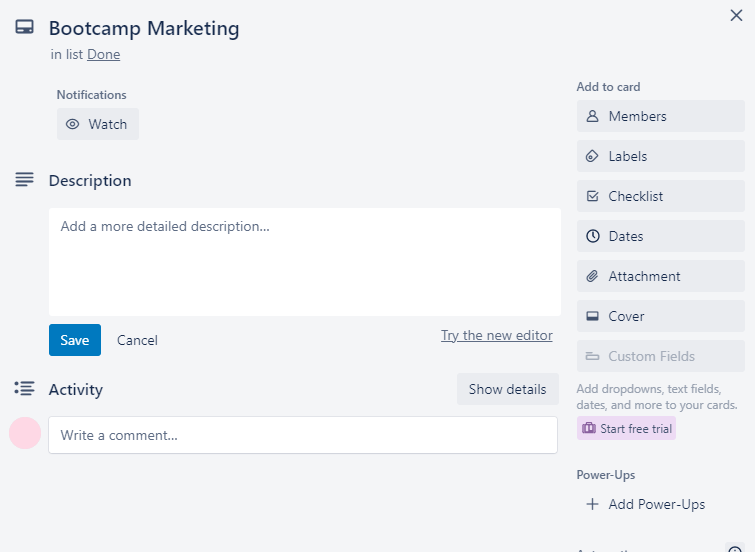Edit the Bootcamp Marketing card title

(144, 28)
